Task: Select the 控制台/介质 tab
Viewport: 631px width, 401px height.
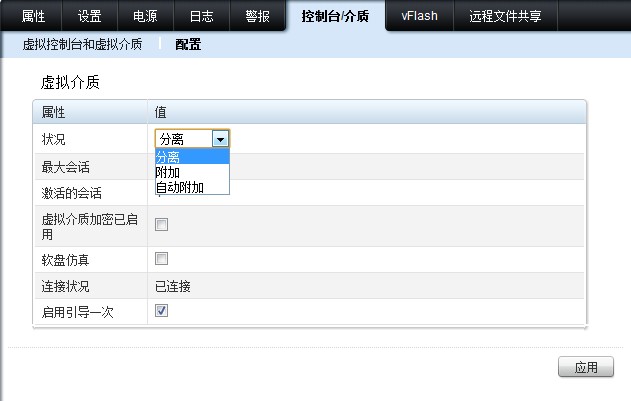Action: [x=335, y=16]
